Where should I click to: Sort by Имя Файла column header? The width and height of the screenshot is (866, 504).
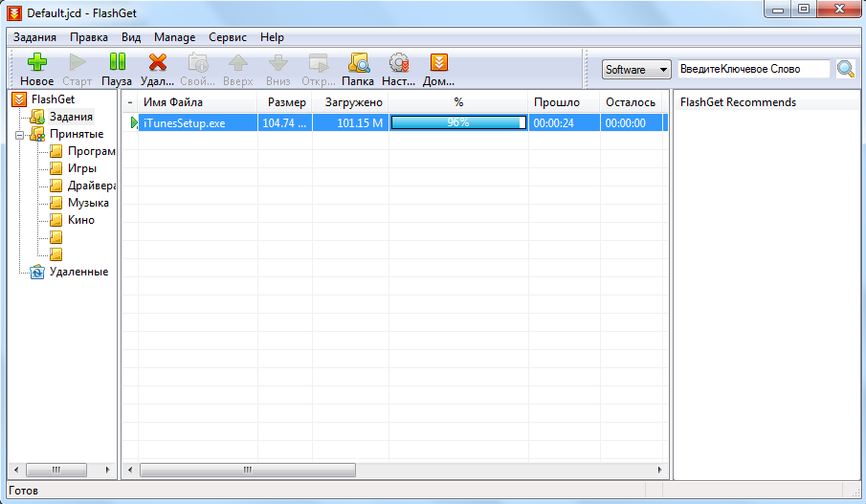[x=198, y=102]
